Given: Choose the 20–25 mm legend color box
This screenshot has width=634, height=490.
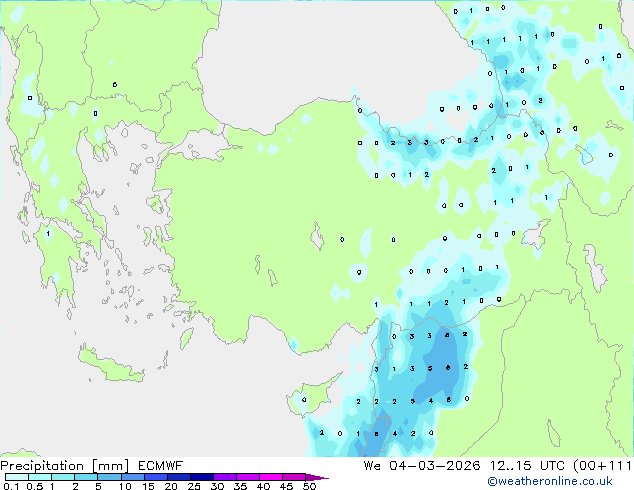Looking at the screenshot, I should (x=178, y=477).
